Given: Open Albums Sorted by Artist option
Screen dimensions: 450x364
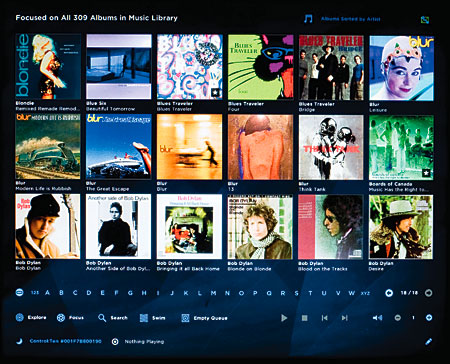Looking at the screenshot, I should click(x=351, y=19).
